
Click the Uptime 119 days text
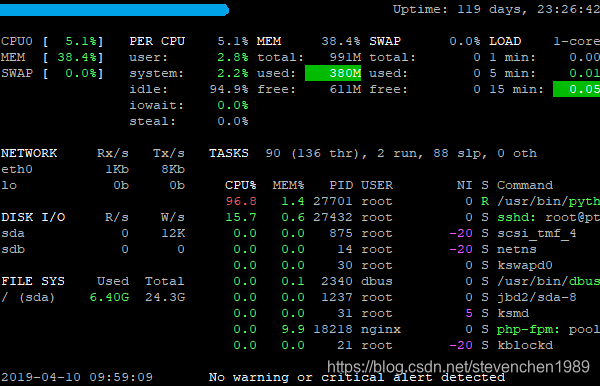click(x=496, y=9)
